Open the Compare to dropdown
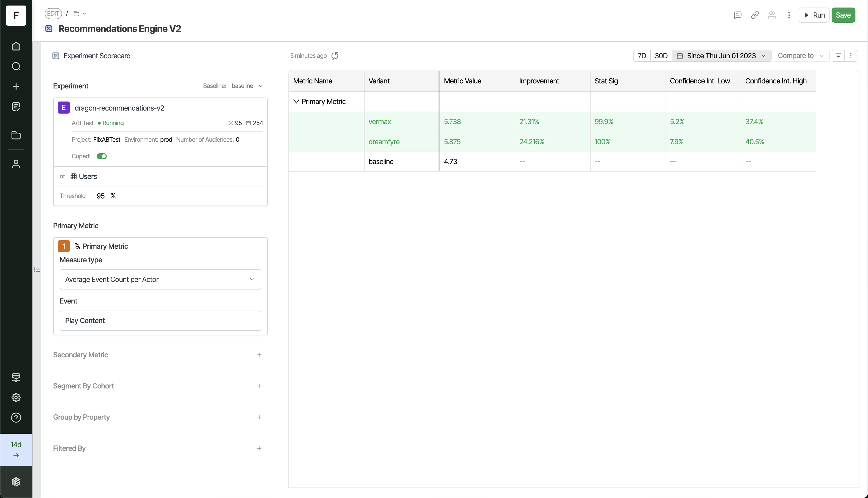Image resolution: width=868 pixels, height=498 pixels. (x=801, y=56)
